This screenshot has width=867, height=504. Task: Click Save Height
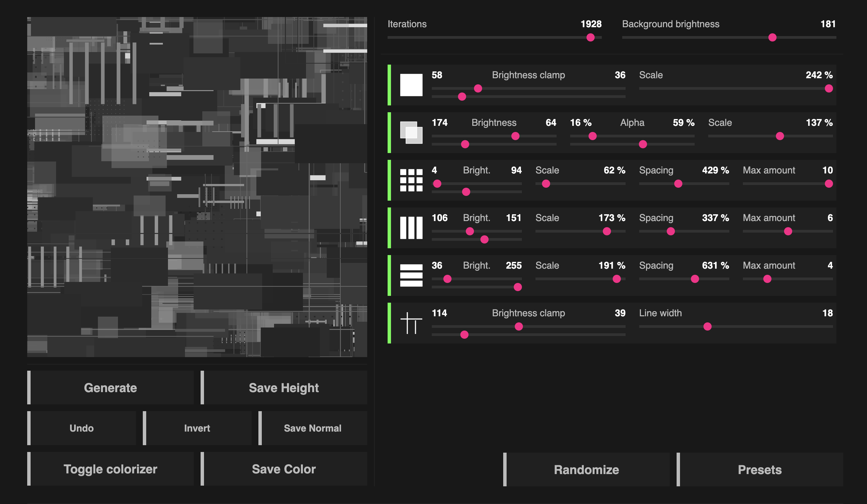(x=284, y=388)
